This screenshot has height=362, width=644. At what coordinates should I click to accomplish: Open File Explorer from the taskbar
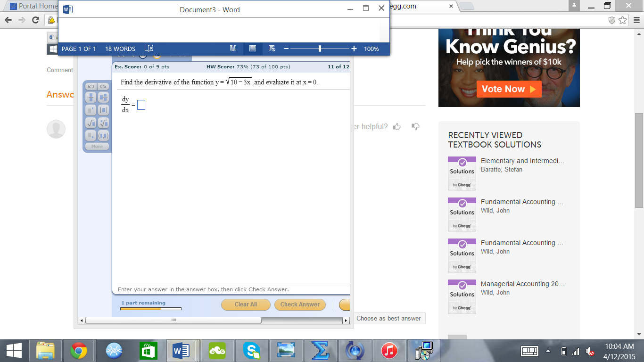tap(45, 351)
